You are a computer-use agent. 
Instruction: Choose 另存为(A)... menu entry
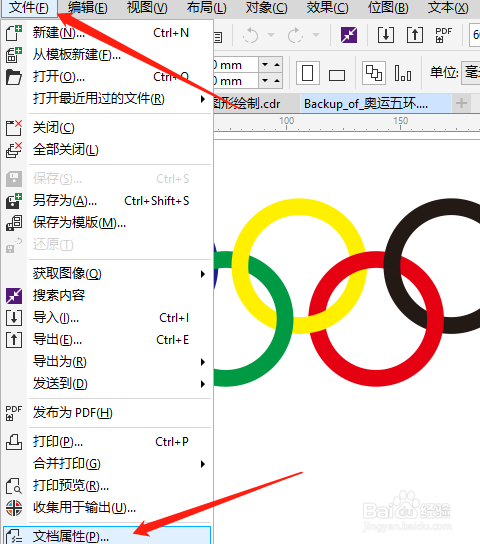(108, 201)
